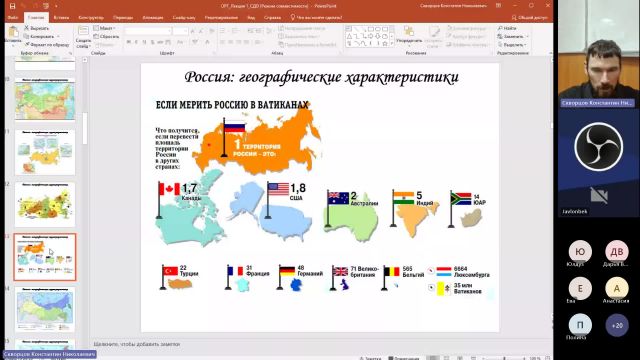
Task: Switch to the Transitions (Переходы) tab
Action: [123, 18]
